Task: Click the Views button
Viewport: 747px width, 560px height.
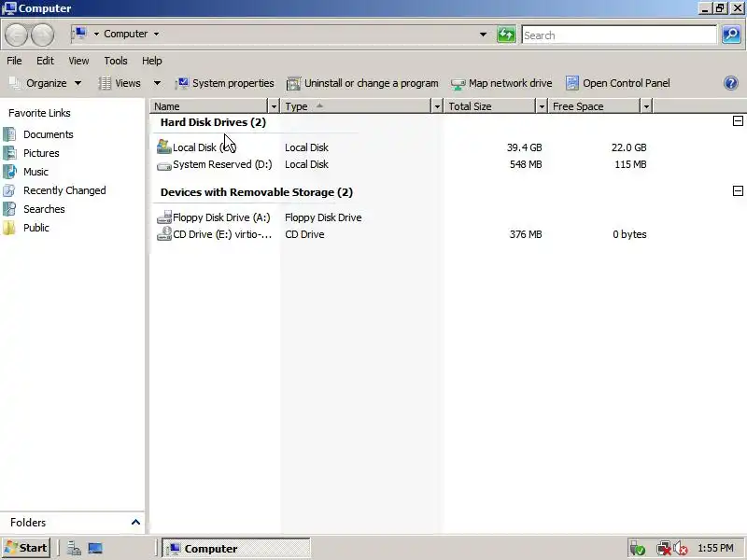Action: point(120,83)
